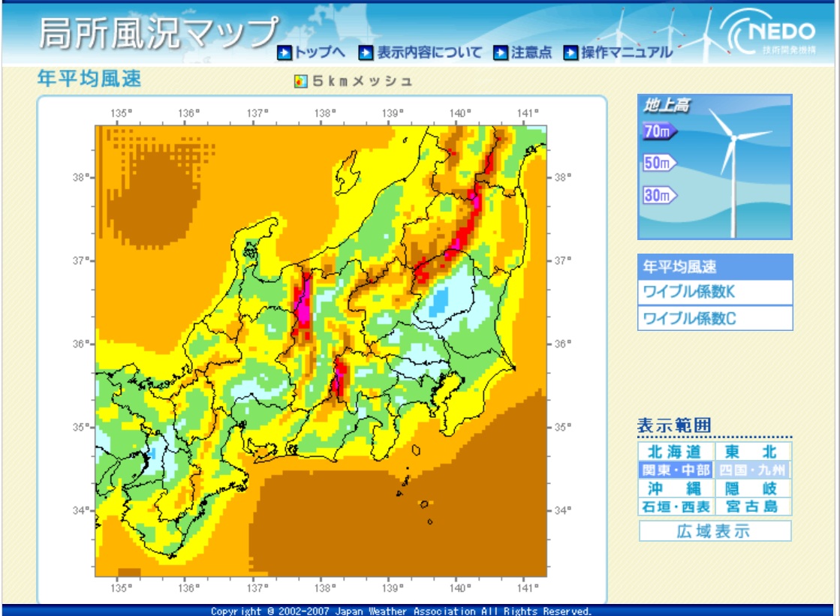The height and width of the screenshot is (616, 840).
Task: Switch to ワイブル係数C view
Action: pyautogui.click(x=715, y=318)
